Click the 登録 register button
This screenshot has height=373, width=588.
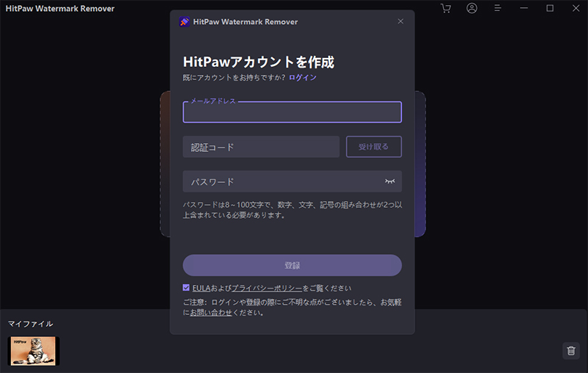292,265
